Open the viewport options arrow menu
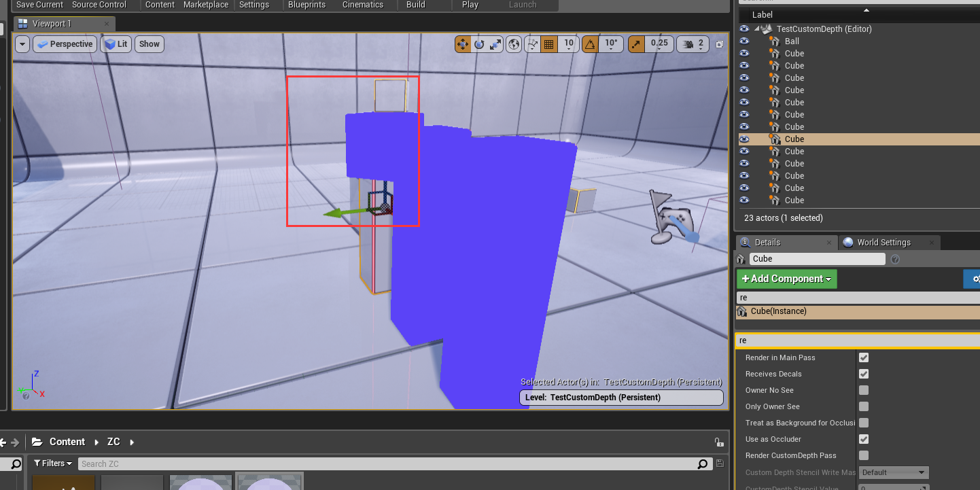Screen dimensions: 980x490 (x=22, y=43)
